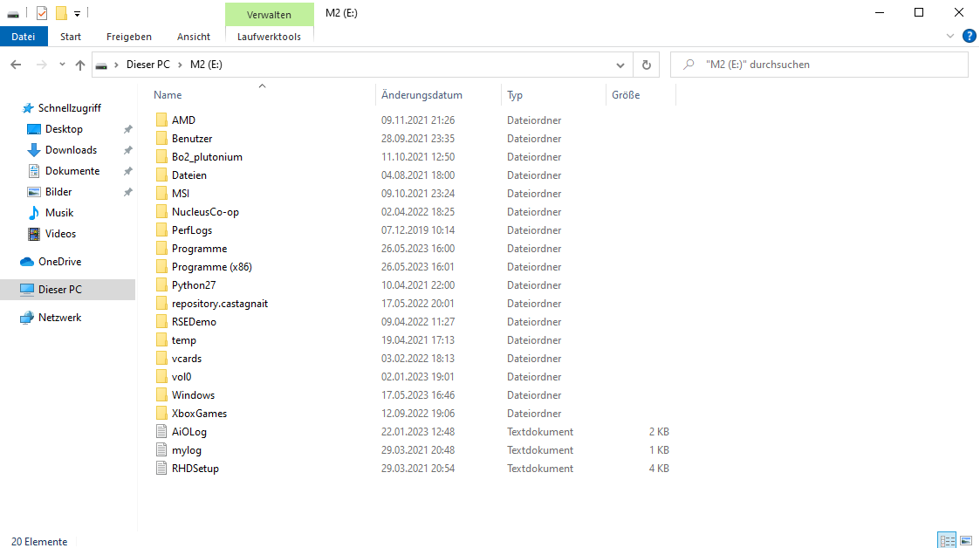Image resolution: width=980 pixels, height=548 pixels.
Task: Open the Help question mark icon
Action: [x=970, y=37]
